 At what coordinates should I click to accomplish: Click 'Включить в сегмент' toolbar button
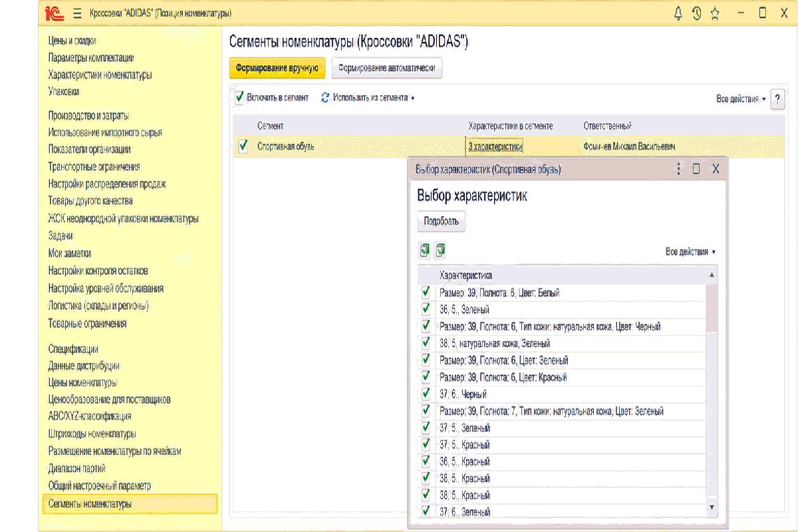click(x=271, y=98)
